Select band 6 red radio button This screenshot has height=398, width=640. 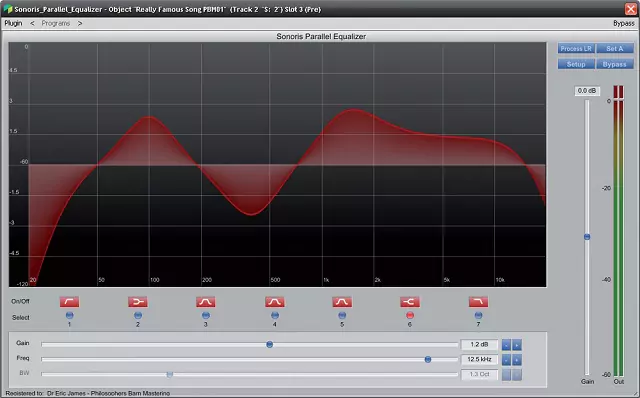coord(410,315)
